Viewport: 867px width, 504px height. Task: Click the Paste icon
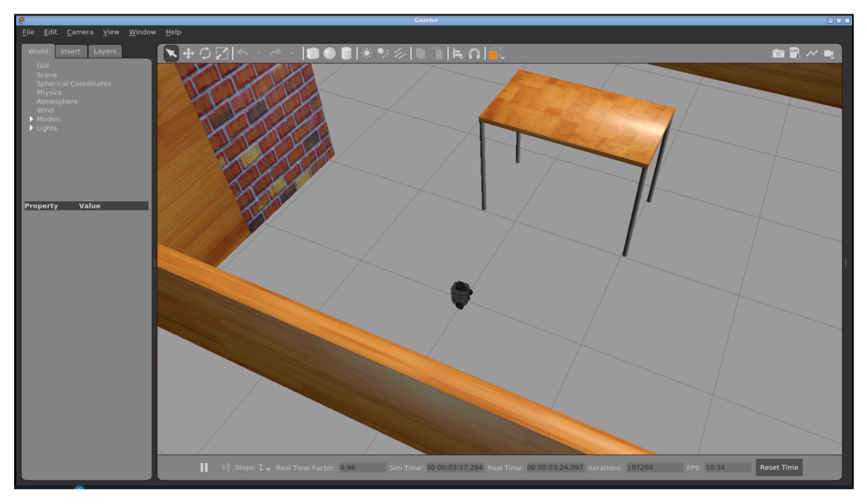coord(437,54)
